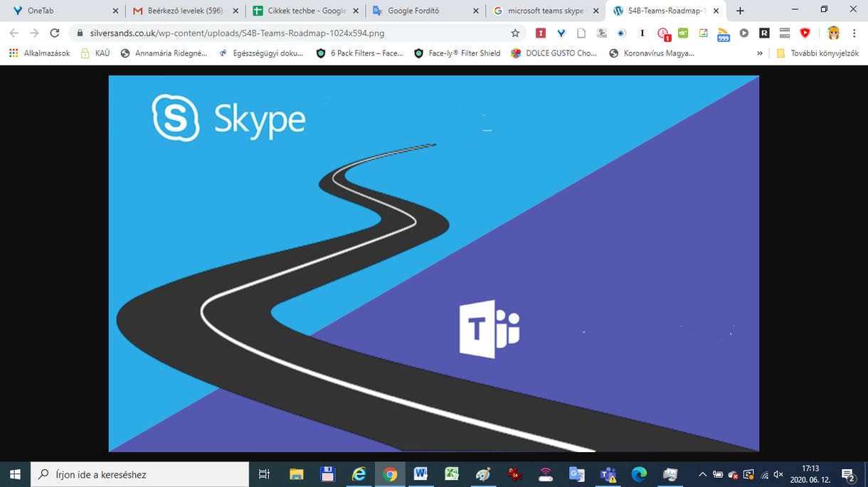Click the Skype Teams roadmap image
This screenshot has width=868, height=487.
click(x=434, y=264)
